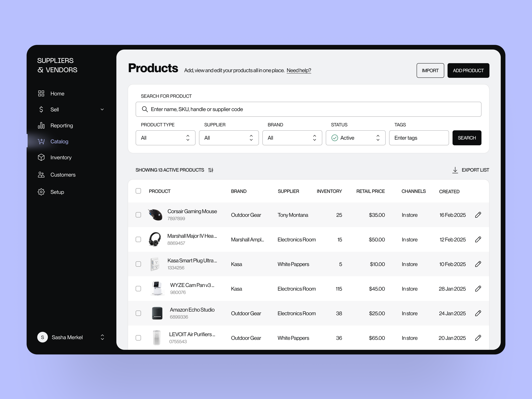
Task: Select the Kasa Smart Plug row checkbox
Action: [138, 264]
